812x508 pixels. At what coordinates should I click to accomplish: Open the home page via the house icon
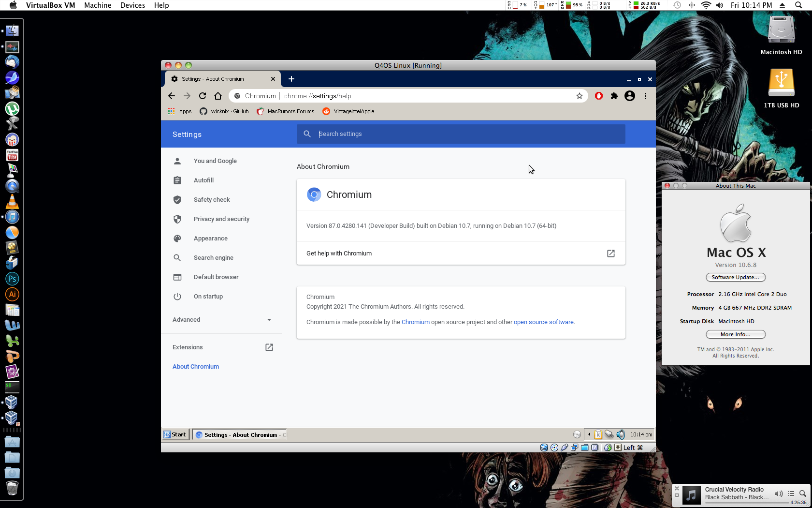pos(218,96)
